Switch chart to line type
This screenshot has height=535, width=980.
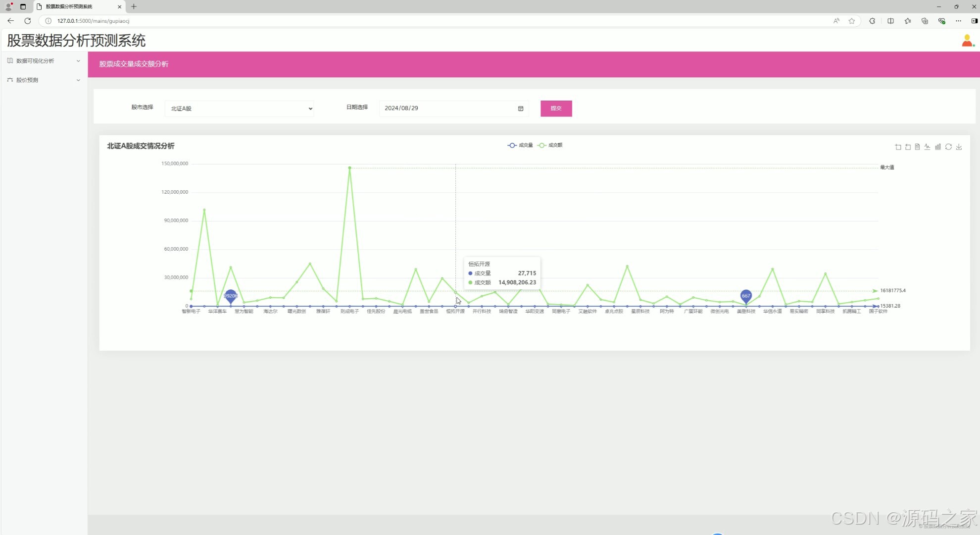point(927,147)
